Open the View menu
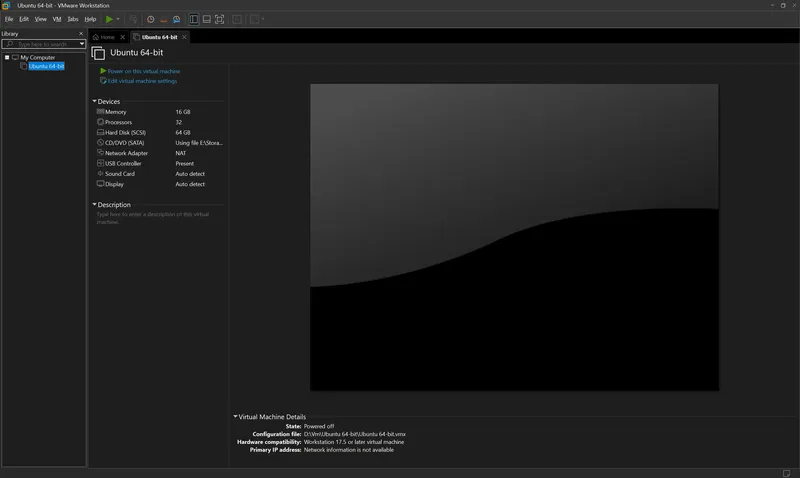 click(x=40, y=19)
